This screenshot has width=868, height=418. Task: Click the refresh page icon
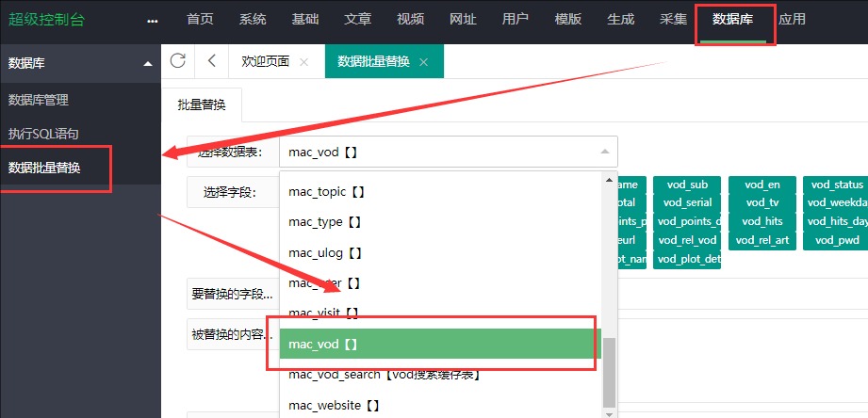(177, 60)
